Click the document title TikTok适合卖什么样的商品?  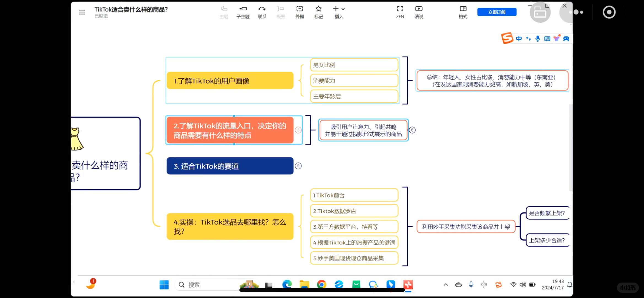click(x=131, y=9)
